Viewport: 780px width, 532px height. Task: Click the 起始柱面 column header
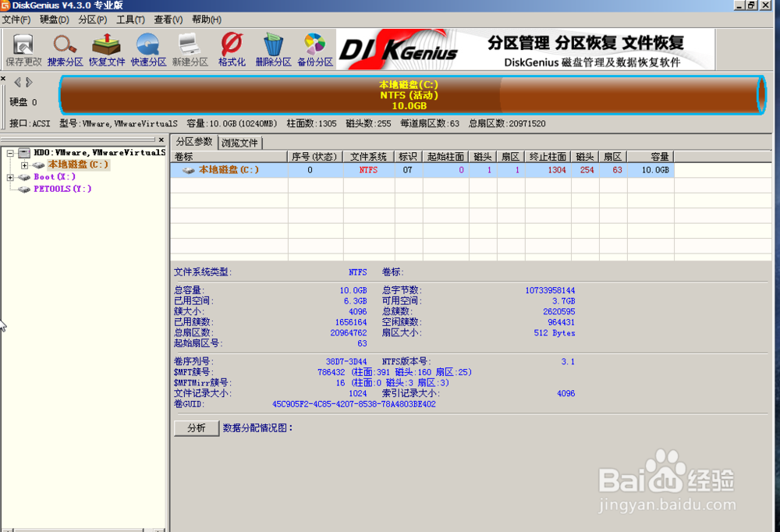tap(445, 157)
